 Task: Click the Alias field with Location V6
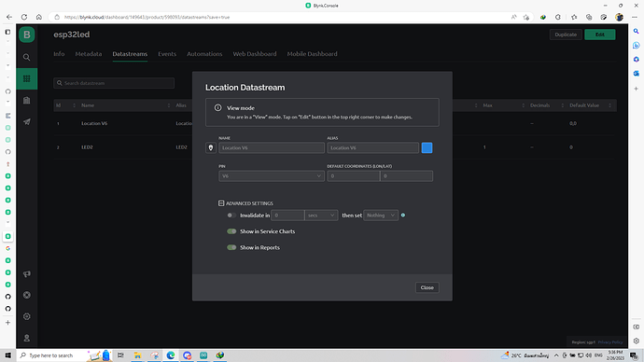pyautogui.click(x=373, y=147)
